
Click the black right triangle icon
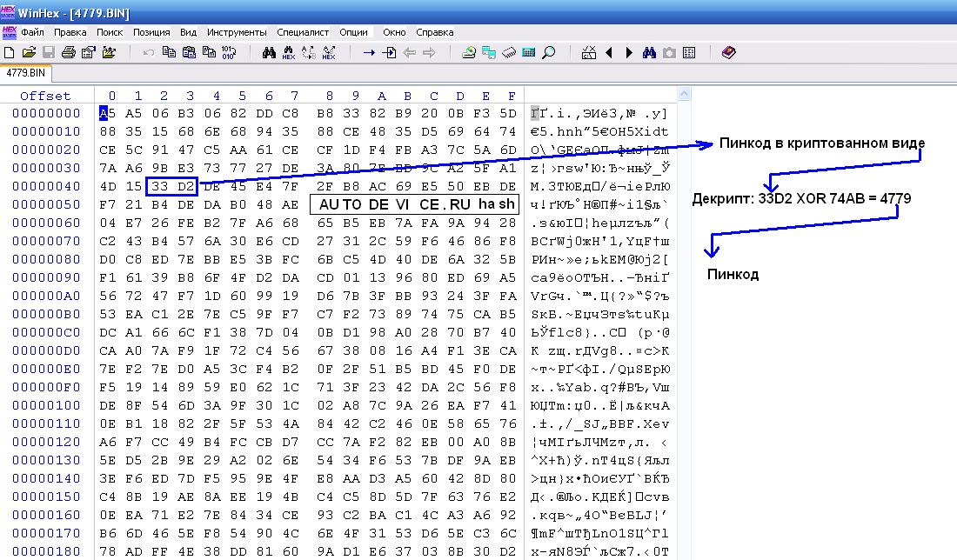(x=629, y=53)
